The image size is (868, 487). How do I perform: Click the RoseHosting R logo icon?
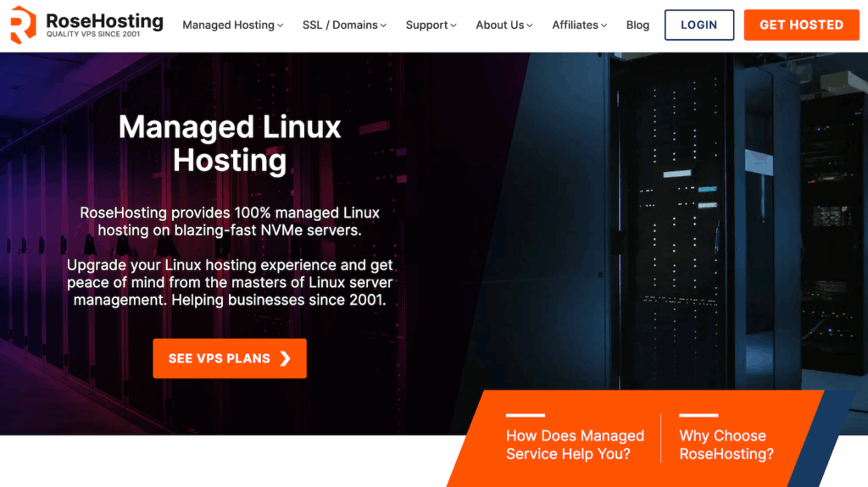point(23,25)
